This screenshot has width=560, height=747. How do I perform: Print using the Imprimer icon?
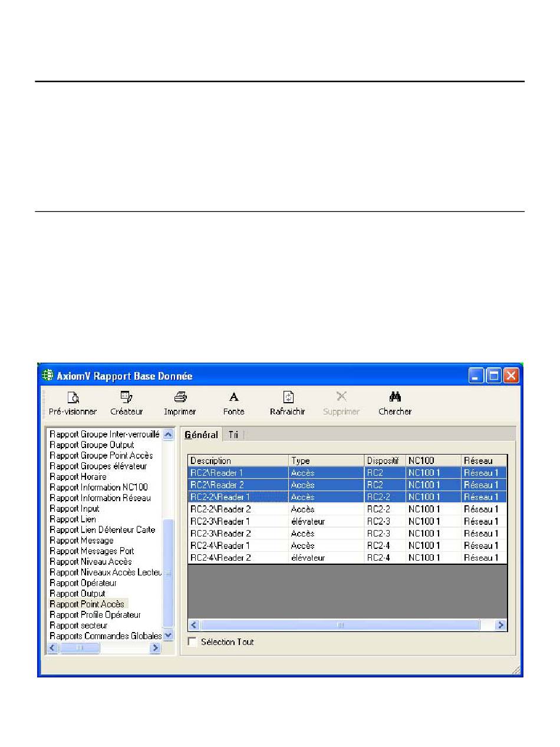180,397
